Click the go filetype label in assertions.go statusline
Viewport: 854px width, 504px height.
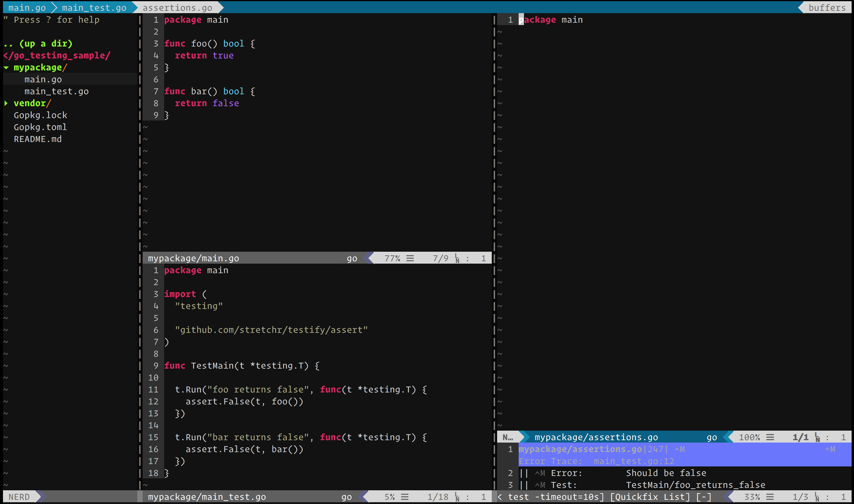coord(712,437)
